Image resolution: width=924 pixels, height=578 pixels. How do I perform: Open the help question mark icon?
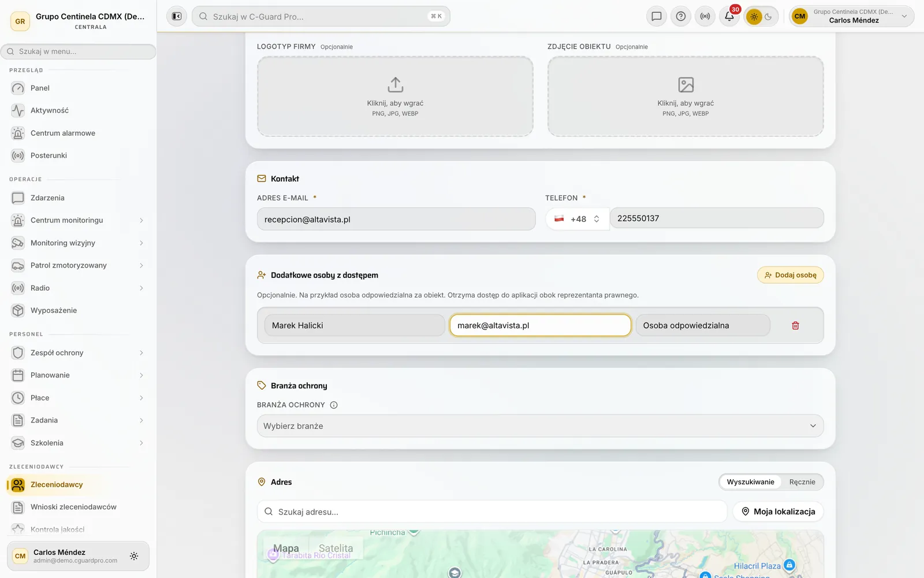tap(681, 16)
